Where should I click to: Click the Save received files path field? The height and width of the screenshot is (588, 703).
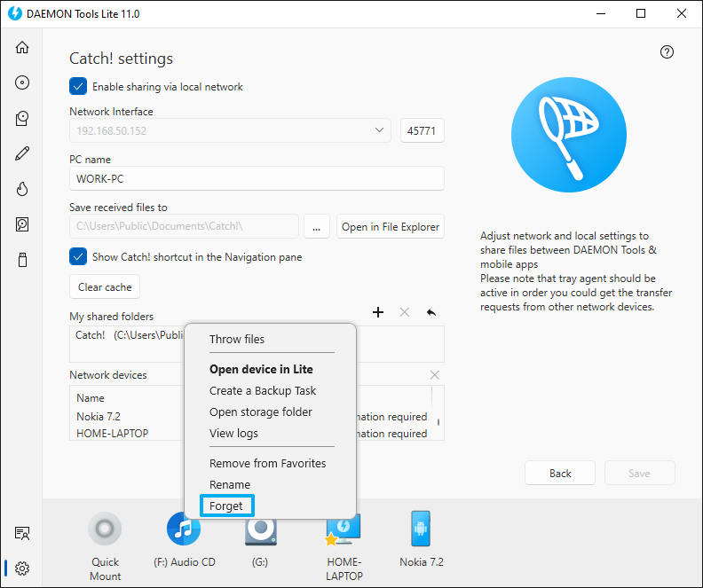pos(184,226)
